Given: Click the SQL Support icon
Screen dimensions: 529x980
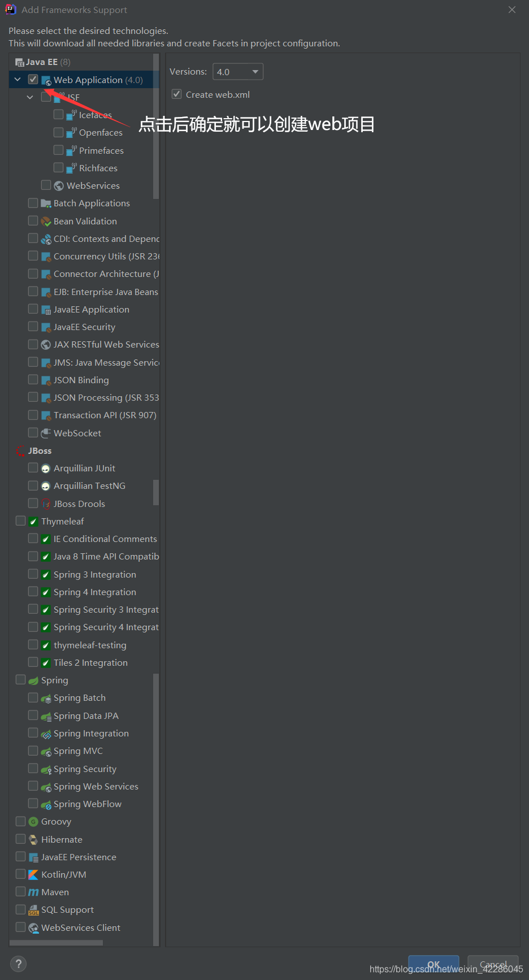Looking at the screenshot, I should [33, 910].
